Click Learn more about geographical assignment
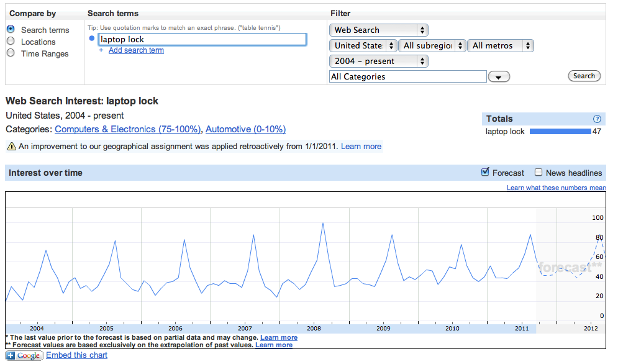 point(361,147)
